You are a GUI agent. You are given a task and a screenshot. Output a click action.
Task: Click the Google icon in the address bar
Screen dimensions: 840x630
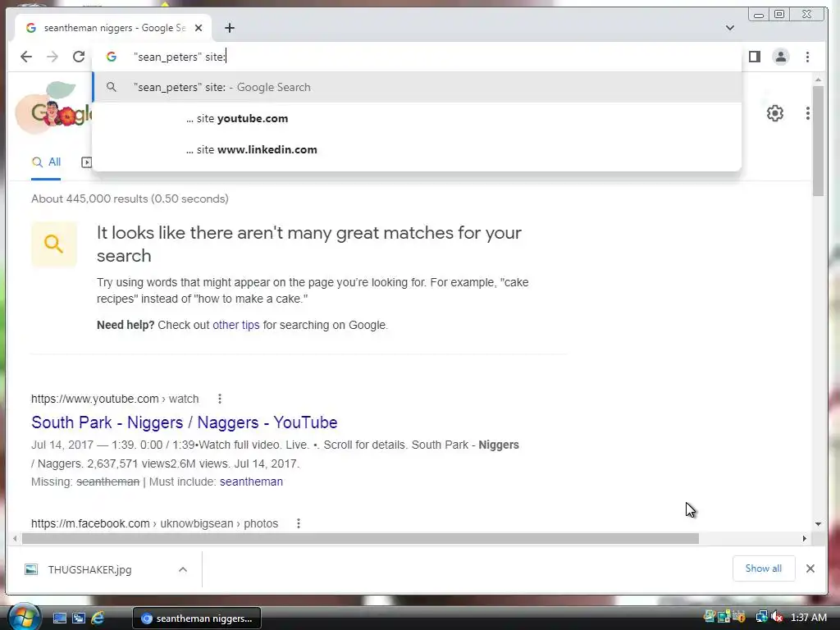tap(112, 57)
